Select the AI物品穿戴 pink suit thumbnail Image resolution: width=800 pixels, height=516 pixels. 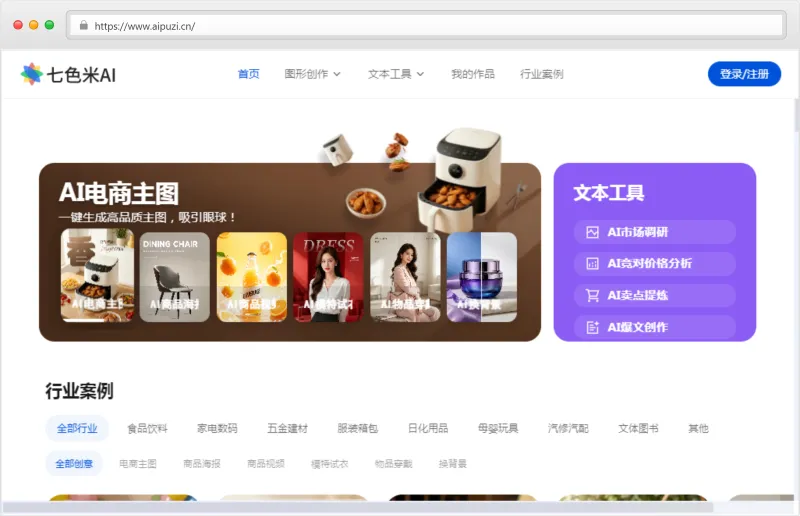405,277
